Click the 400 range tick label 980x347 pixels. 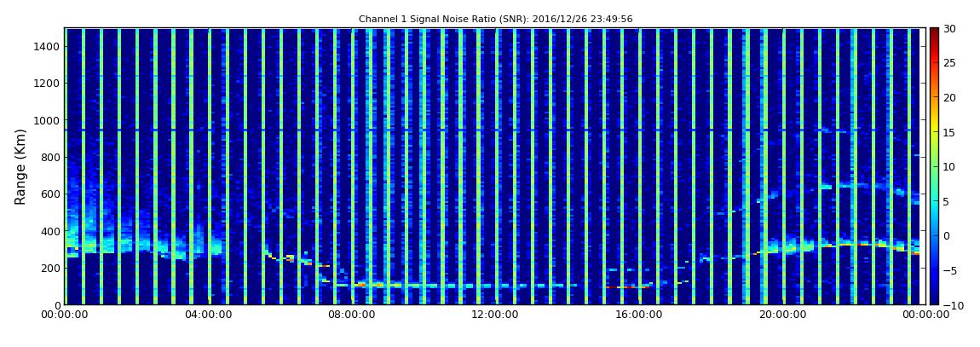click(49, 231)
